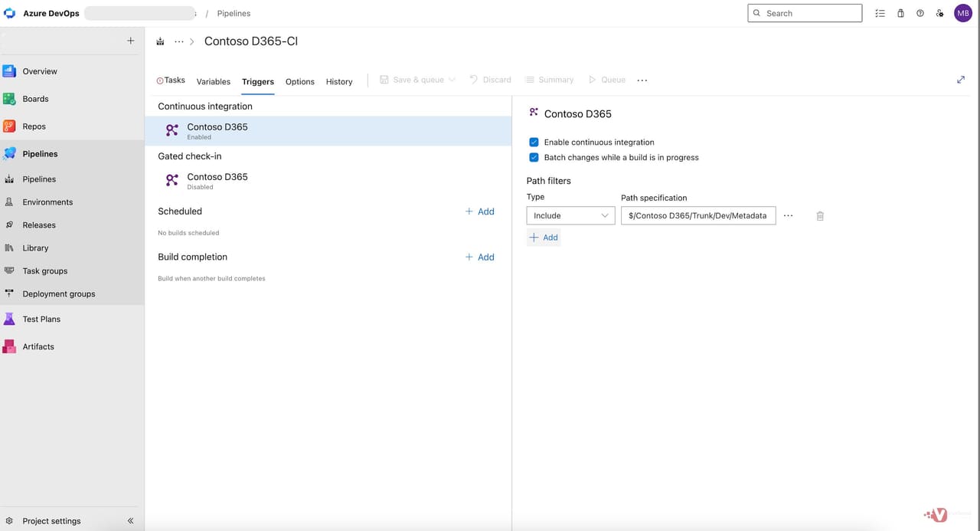This screenshot has height=531, width=980.
Task: Click 'No builds scheduled' text
Action: coord(188,233)
